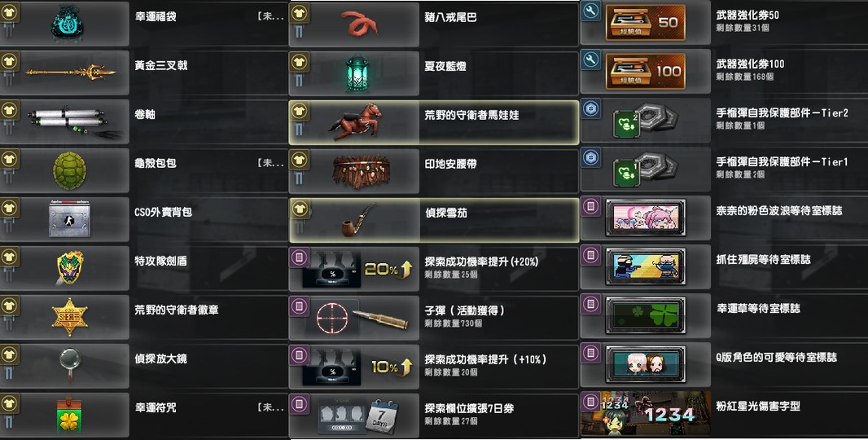868x440 pixels.
Task: Select the pink wave waiting room banner thumbnail
Action: tap(646, 218)
